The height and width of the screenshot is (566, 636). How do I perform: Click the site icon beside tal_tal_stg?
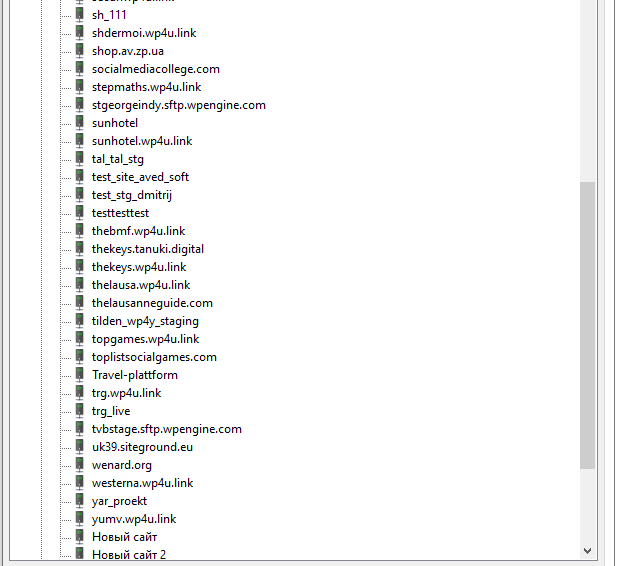click(x=80, y=159)
